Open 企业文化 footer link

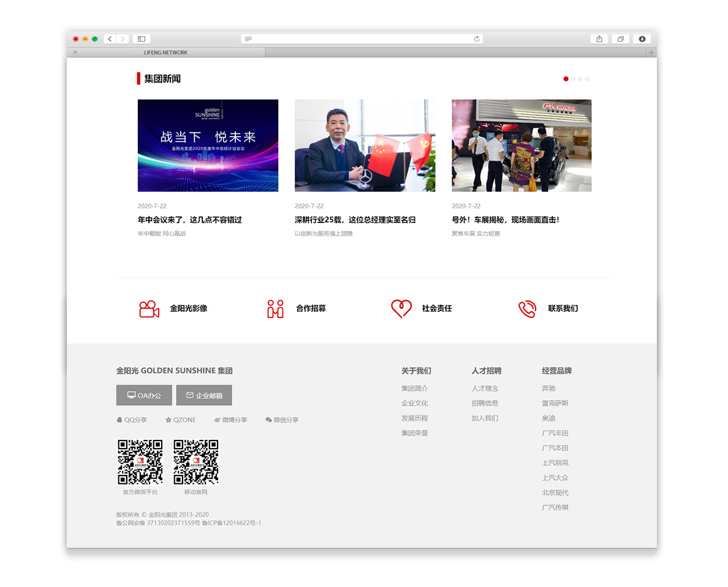click(x=415, y=403)
